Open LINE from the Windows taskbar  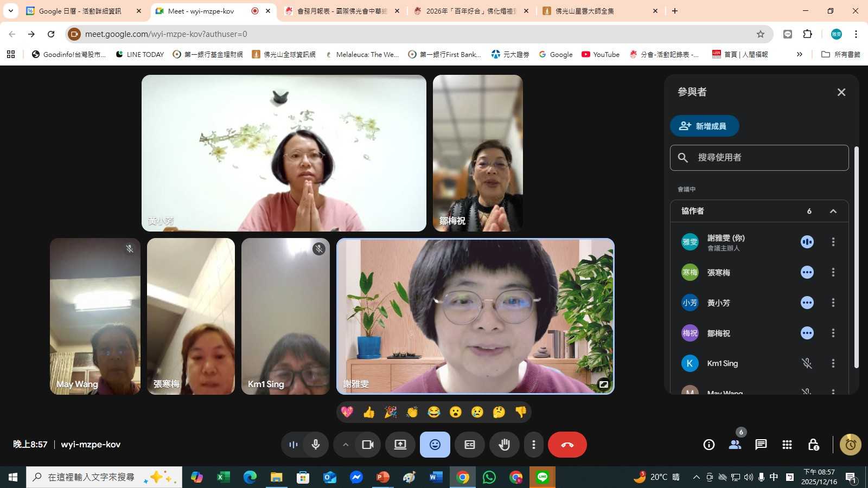pos(542,477)
